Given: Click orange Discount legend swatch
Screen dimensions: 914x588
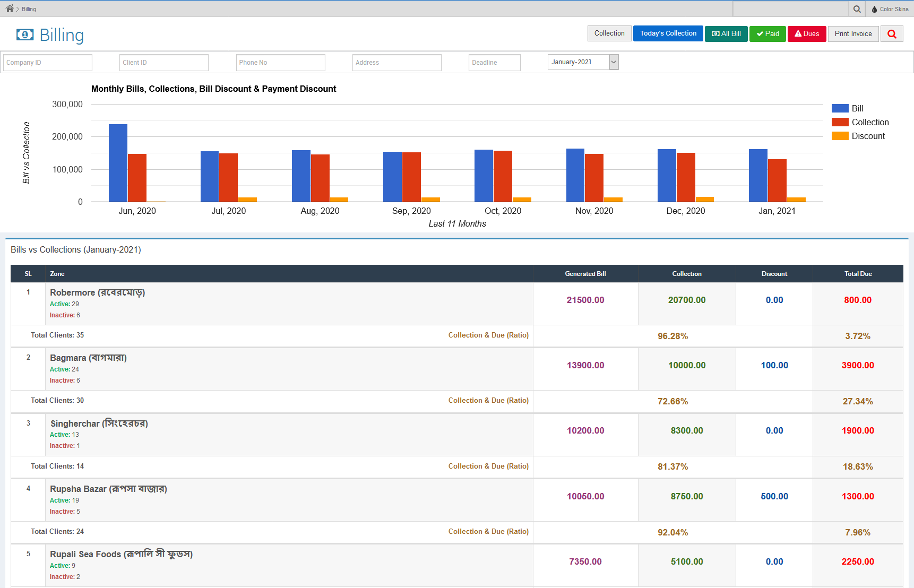Looking at the screenshot, I should click(840, 136).
